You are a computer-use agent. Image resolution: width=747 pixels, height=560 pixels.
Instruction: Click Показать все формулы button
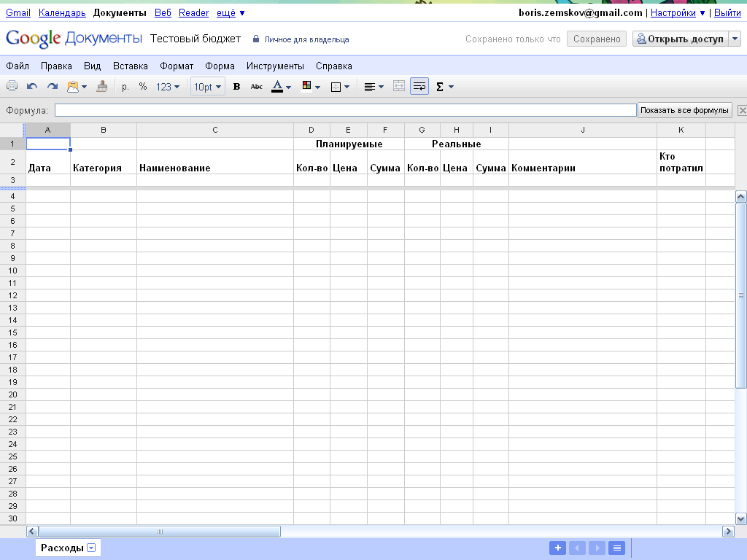pyautogui.click(x=684, y=110)
